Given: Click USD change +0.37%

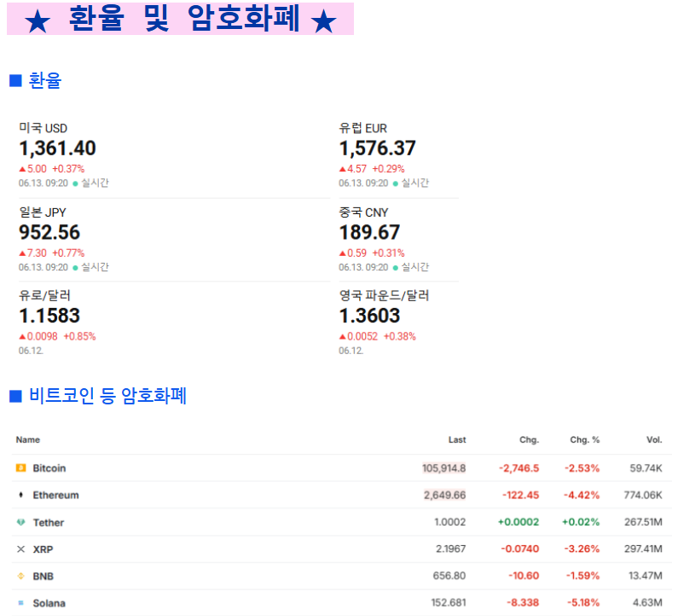Looking at the screenshot, I should 68,169.
